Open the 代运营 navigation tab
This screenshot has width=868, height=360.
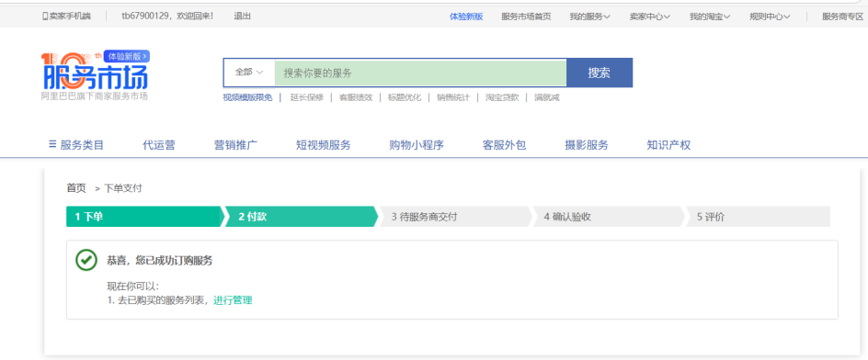click(x=159, y=145)
